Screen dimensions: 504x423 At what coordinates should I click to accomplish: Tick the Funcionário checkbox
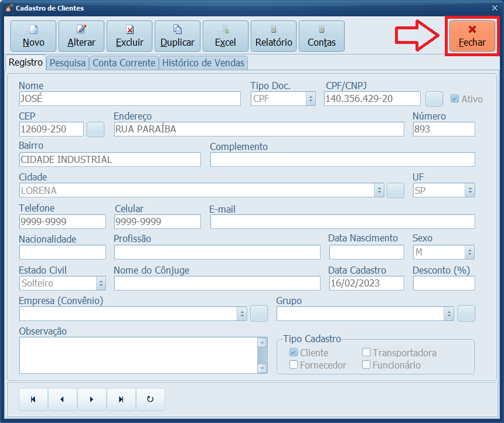[x=366, y=365]
